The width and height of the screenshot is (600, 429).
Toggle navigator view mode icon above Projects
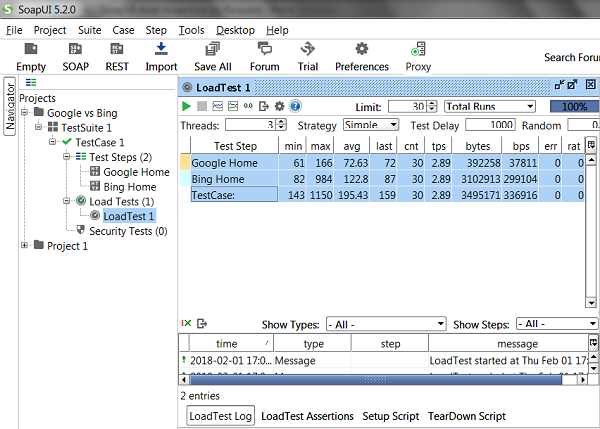(31, 82)
